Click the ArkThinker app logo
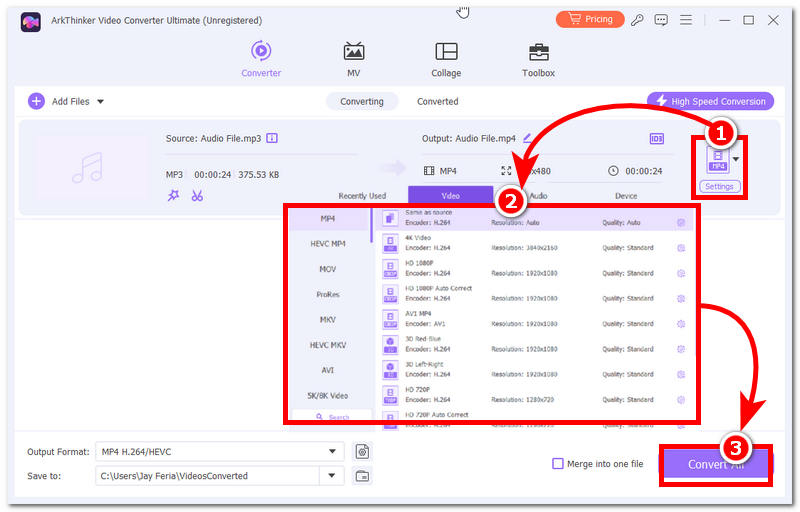Image resolution: width=800 pixels, height=512 pixels. [x=31, y=21]
